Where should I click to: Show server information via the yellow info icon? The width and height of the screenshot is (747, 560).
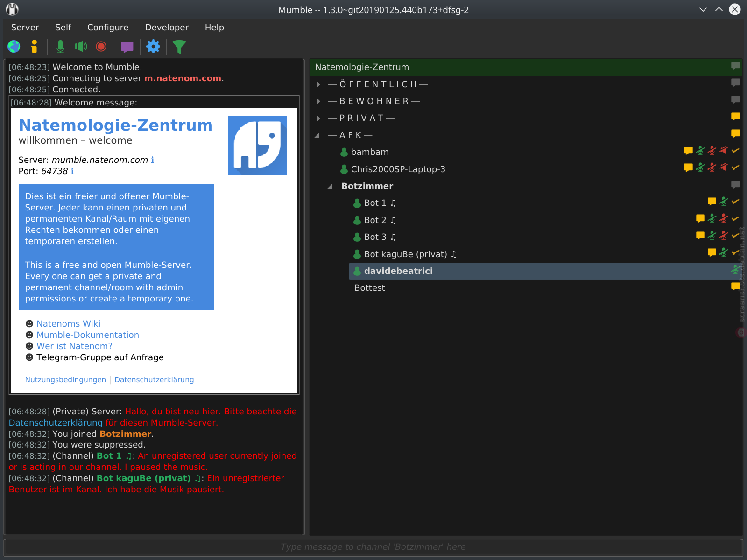34,47
